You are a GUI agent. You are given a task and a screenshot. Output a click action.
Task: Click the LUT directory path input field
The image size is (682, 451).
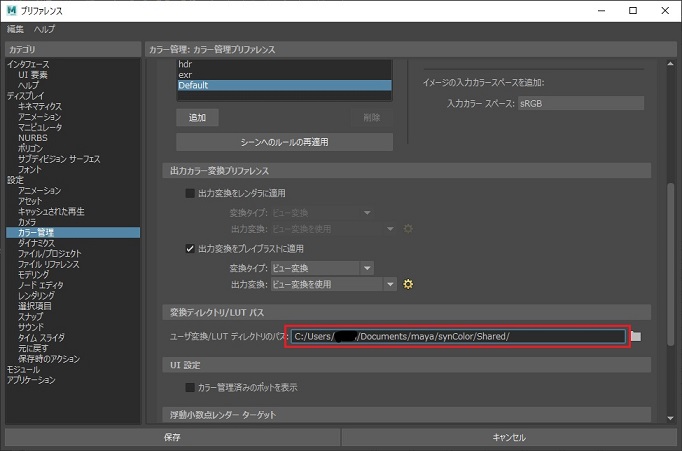458,336
